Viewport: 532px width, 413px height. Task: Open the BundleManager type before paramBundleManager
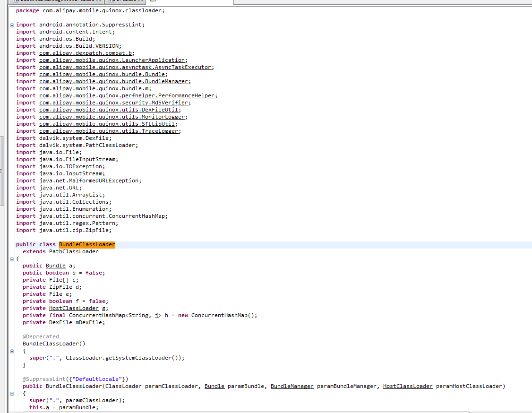click(x=292, y=386)
